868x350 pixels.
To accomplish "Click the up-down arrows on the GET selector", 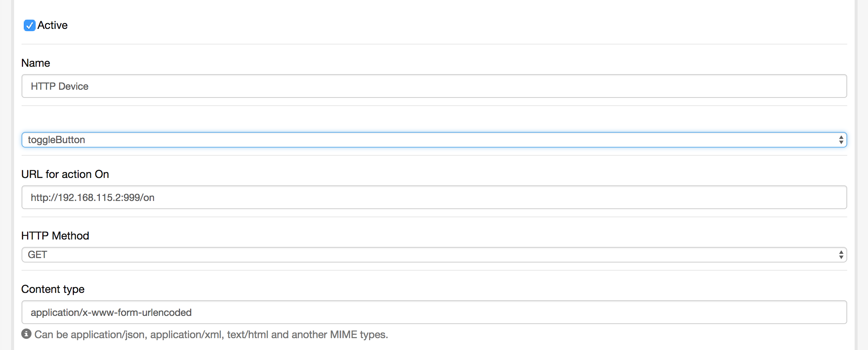I will (x=841, y=255).
